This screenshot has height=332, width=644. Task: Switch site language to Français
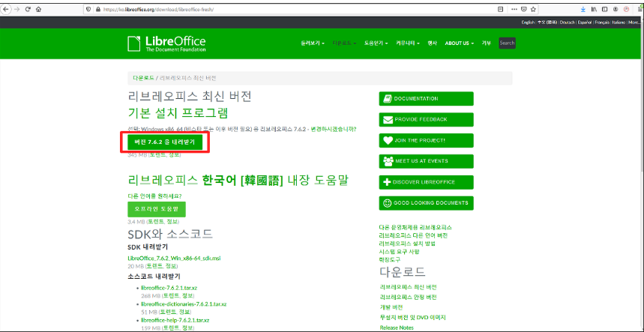(602, 22)
